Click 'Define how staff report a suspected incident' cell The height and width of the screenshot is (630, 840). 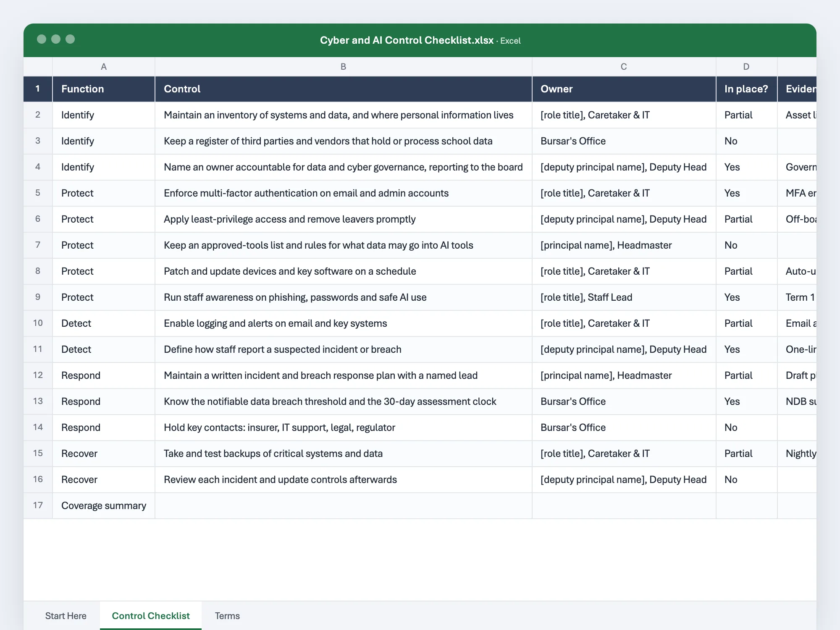tap(343, 349)
